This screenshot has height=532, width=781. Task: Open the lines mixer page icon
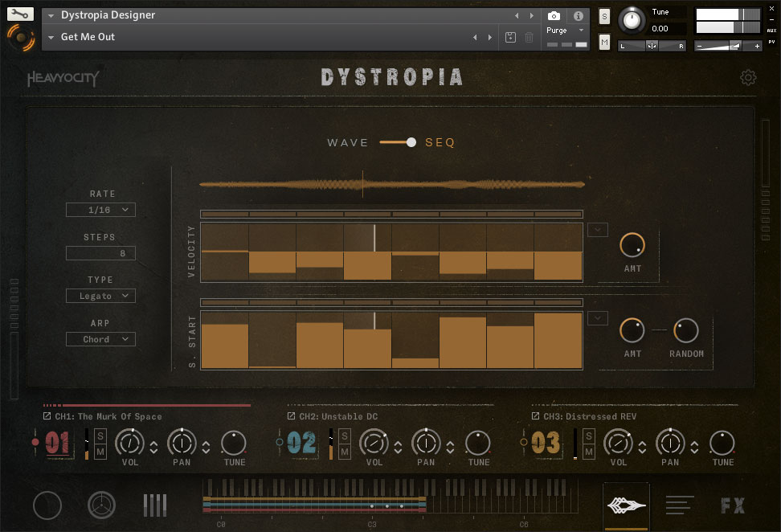pos(680,505)
